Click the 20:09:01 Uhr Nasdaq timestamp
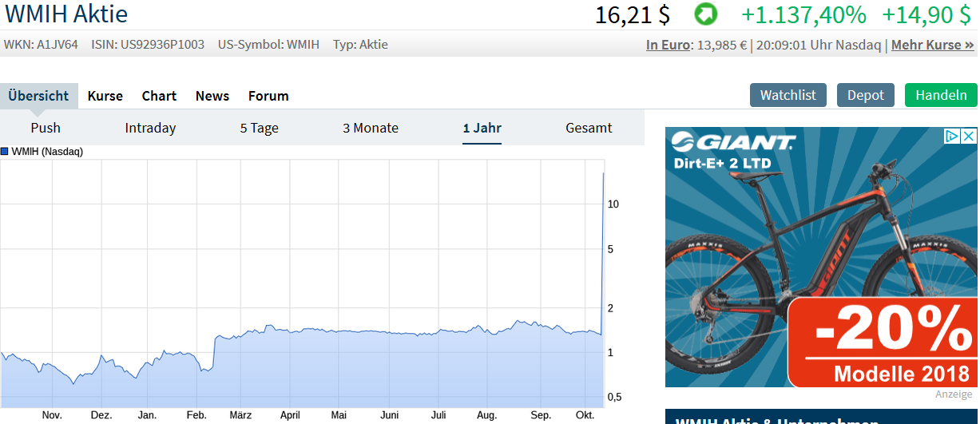 [x=819, y=45]
